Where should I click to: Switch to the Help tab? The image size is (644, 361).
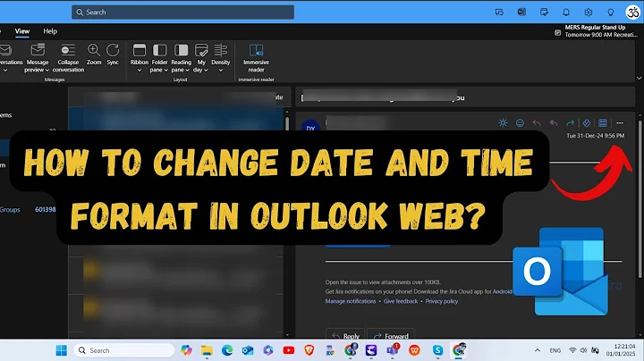pyautogui.click(x=50, y=31)
